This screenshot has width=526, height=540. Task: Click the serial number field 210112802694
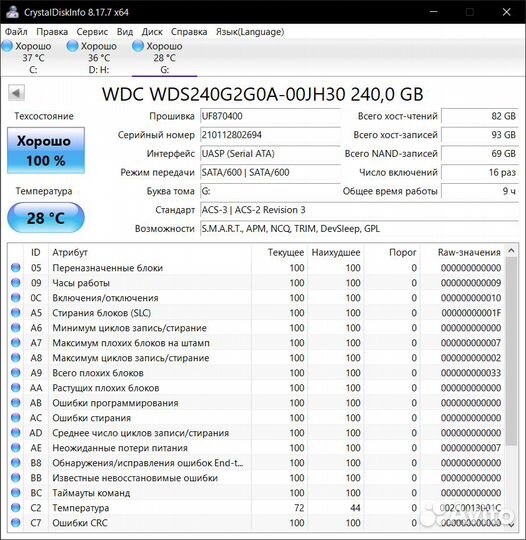(x=270, y=135)
